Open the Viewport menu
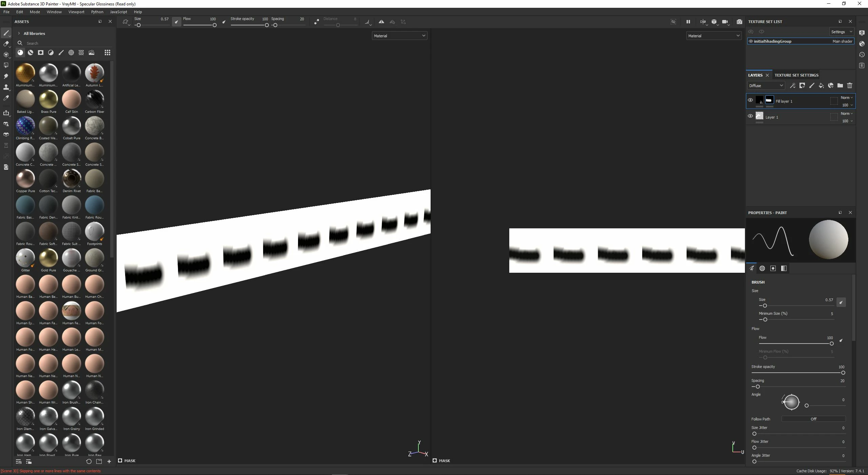 coord(76,12)
